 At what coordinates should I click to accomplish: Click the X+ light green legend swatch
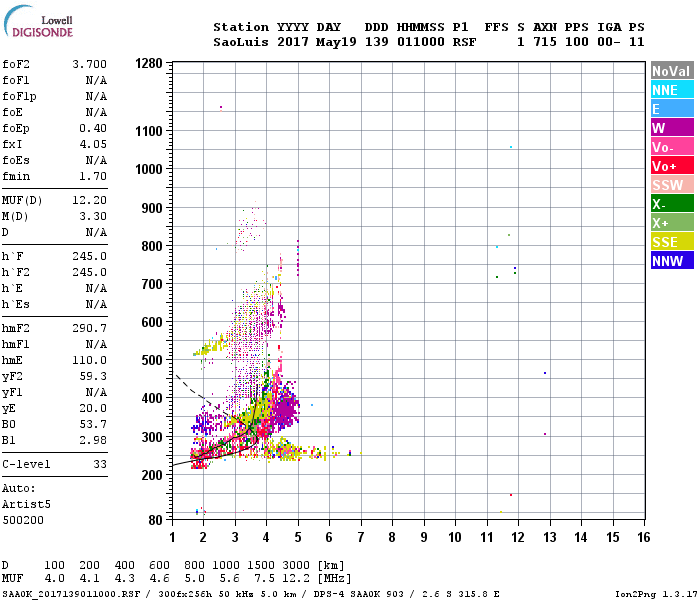pos(672,223)
